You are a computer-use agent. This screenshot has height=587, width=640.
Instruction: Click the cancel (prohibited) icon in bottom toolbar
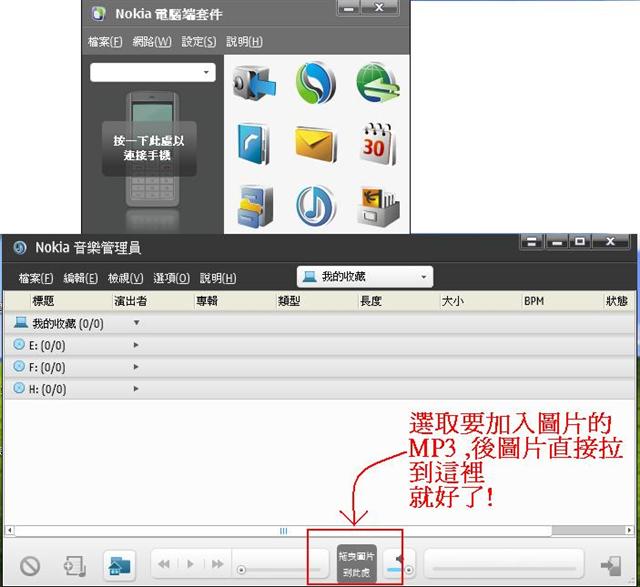(x=30, y=566)
